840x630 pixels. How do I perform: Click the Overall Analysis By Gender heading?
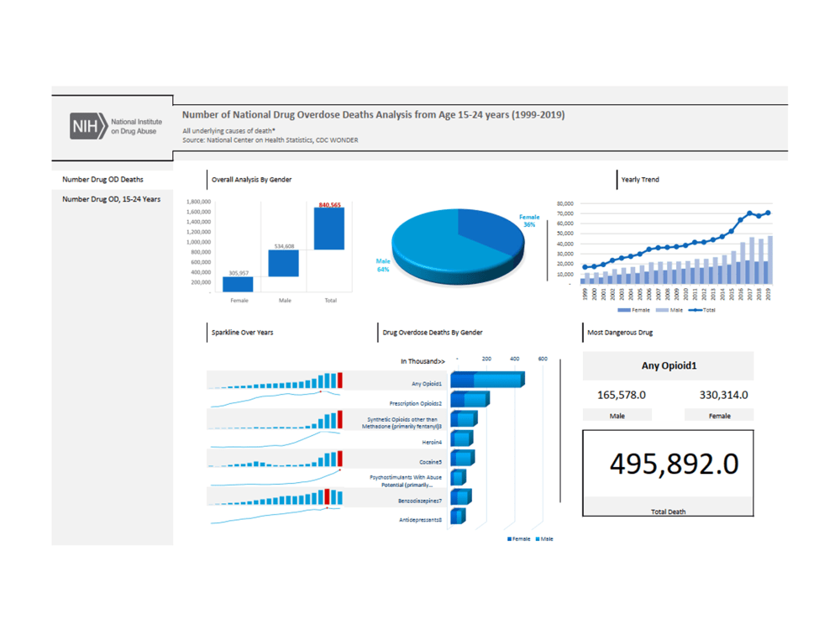point(251,180)
